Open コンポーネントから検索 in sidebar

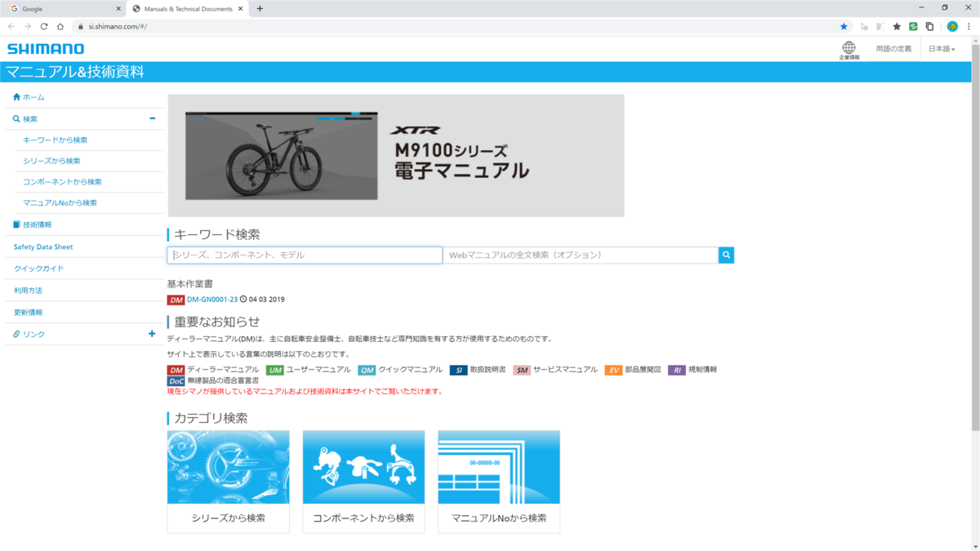[62, 182]
